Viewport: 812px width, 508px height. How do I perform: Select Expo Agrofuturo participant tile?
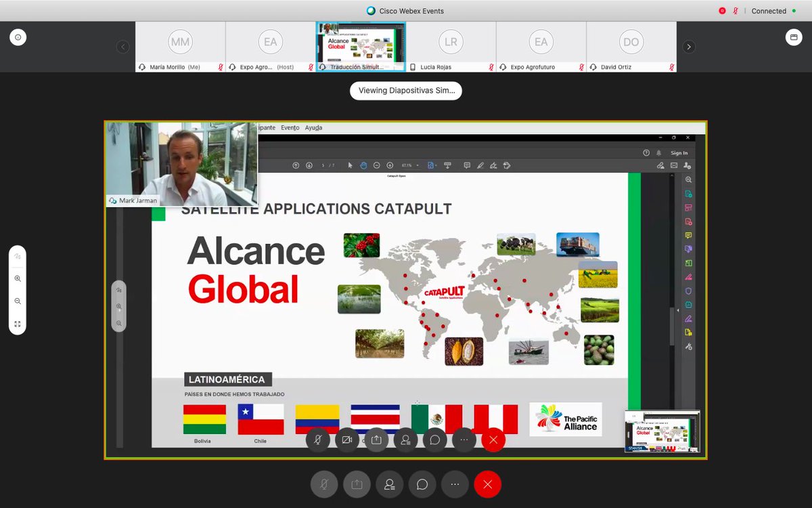(541, 47)
